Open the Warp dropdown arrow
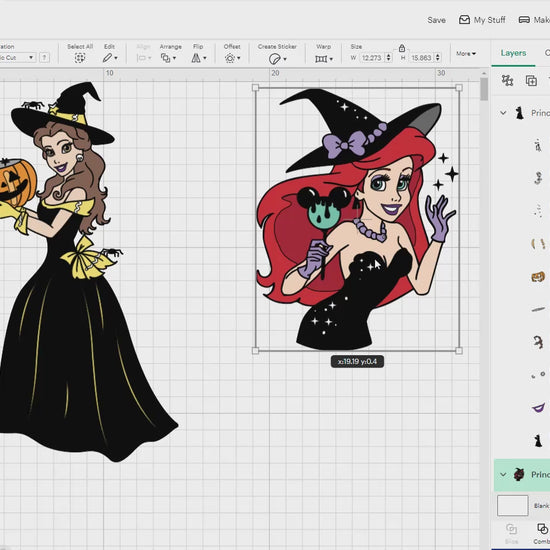This screenshot has width=550, height=550. click(331, 59)
